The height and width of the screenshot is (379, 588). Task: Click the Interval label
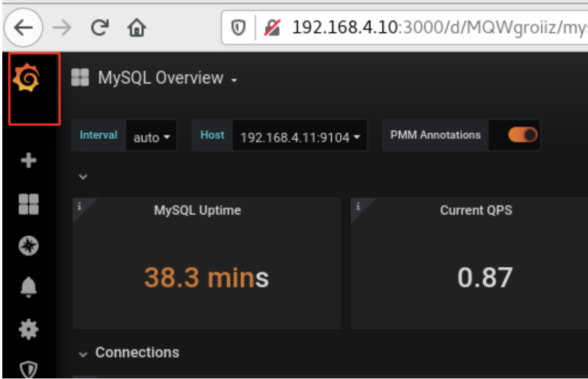click(99, 135)
